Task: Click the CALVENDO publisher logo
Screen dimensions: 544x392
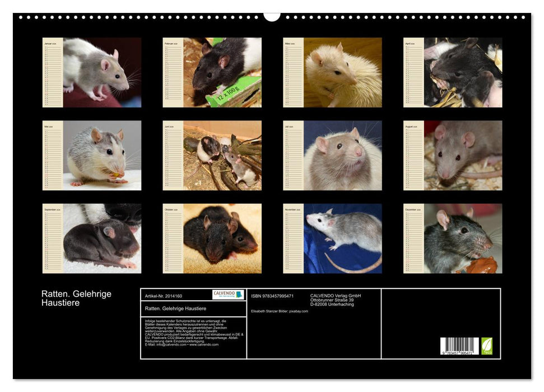Action: pos(228,295)
